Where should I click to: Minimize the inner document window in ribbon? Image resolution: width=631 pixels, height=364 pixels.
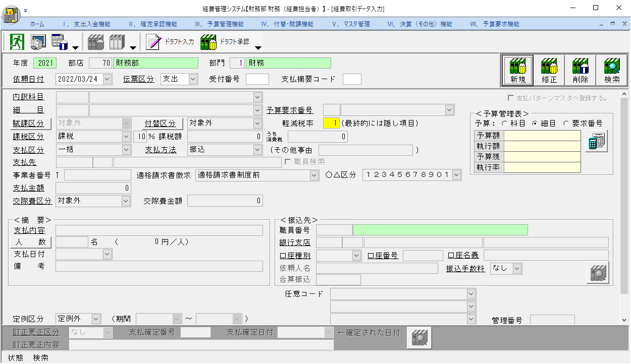[x=601, y=24]
